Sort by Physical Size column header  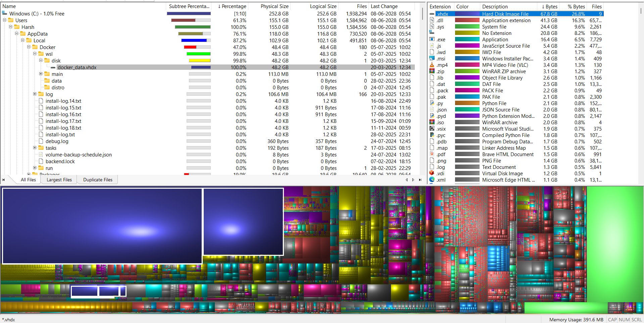[274, 6]
